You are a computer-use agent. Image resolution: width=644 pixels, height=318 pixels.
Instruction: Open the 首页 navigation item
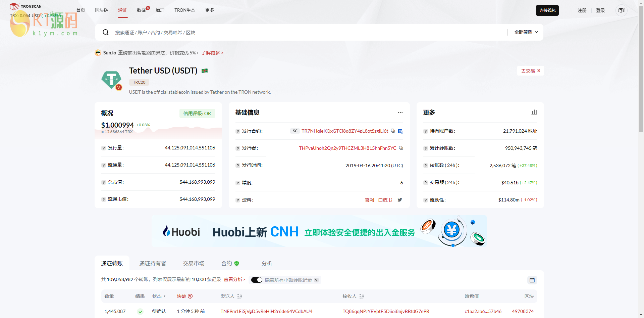tap(80, 10)
